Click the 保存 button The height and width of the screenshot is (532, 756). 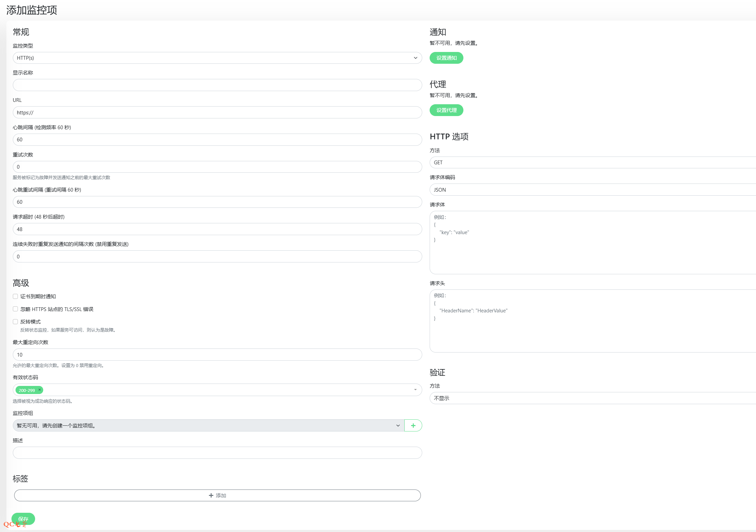23,519
